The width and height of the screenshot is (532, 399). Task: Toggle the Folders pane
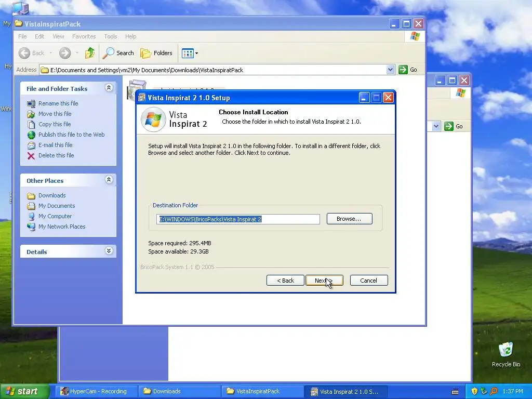[x=156, y=53]
